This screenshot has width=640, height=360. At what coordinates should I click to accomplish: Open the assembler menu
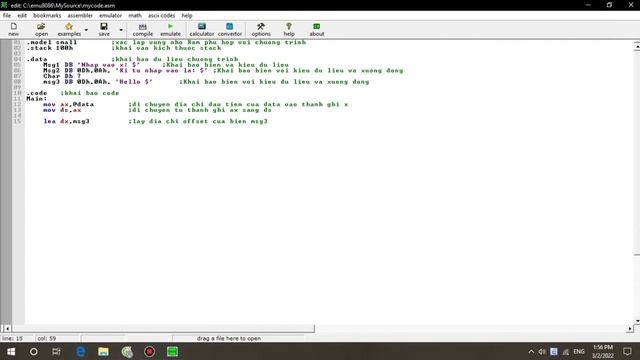[x=80, y=16]
